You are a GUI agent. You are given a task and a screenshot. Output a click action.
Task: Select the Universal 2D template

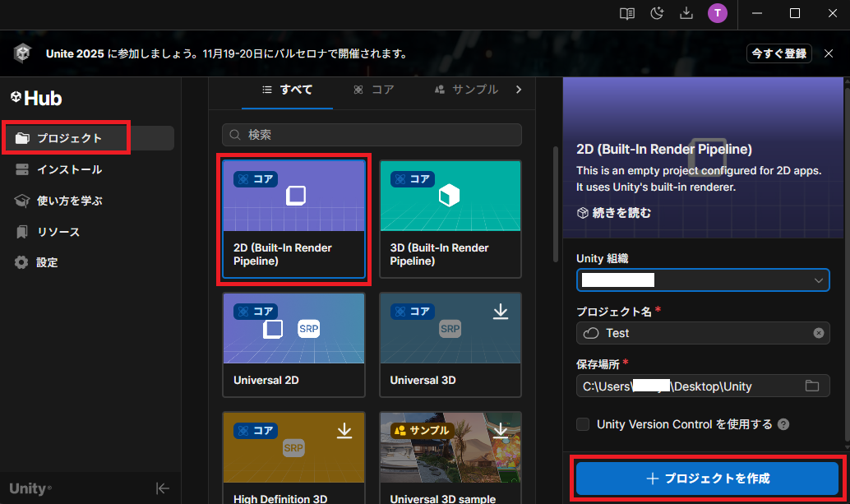tap(293, 344)
